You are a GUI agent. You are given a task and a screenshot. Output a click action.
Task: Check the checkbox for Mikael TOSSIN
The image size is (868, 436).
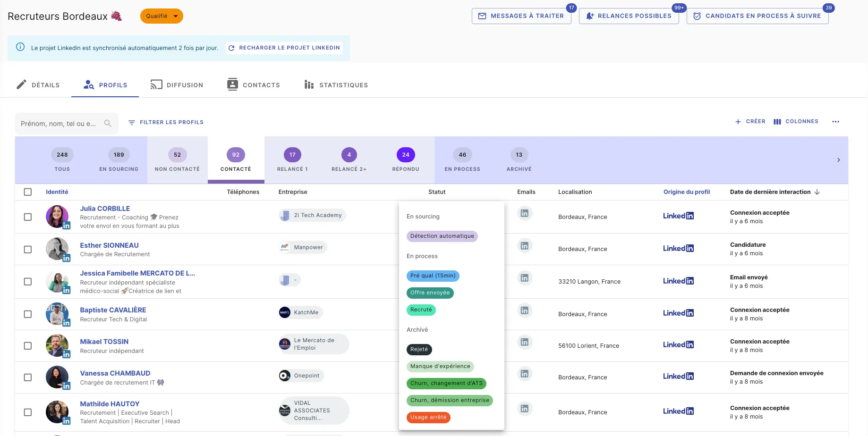28,345
